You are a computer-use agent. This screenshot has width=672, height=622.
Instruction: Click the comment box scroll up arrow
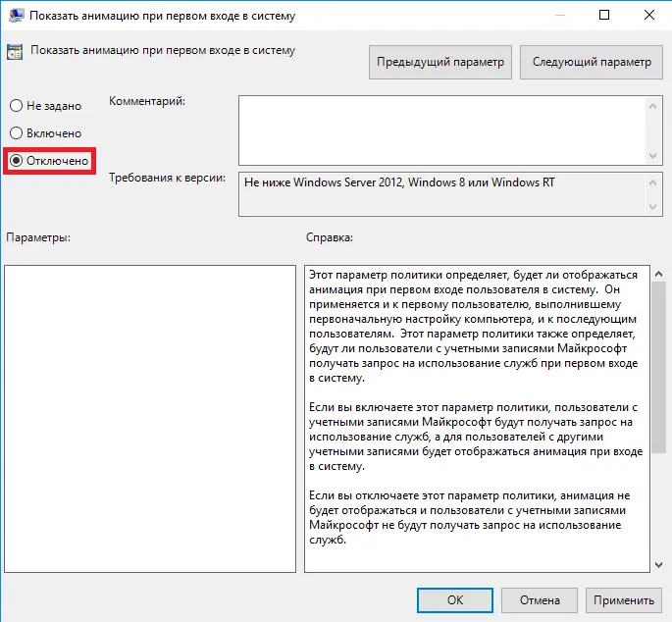click(652, 106)
